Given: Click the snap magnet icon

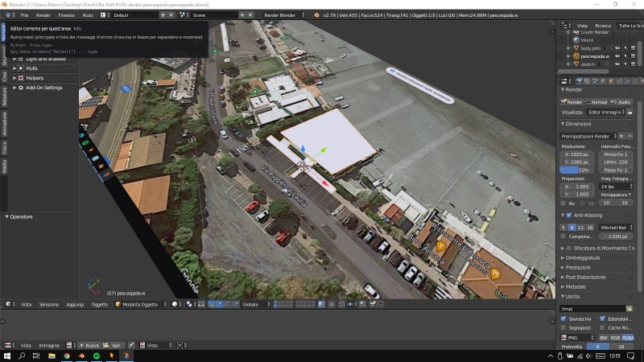Looking at the screenshot, I should (x=341, y=304).
